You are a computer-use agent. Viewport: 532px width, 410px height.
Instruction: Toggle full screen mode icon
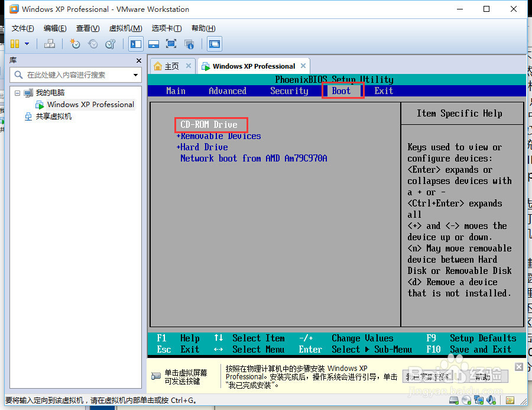[170, 44]
